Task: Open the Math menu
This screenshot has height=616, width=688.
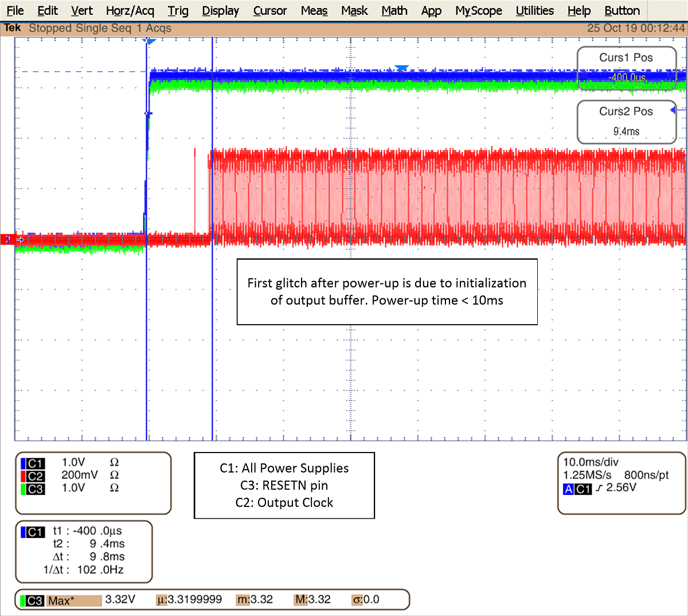Action: [394, 10]
